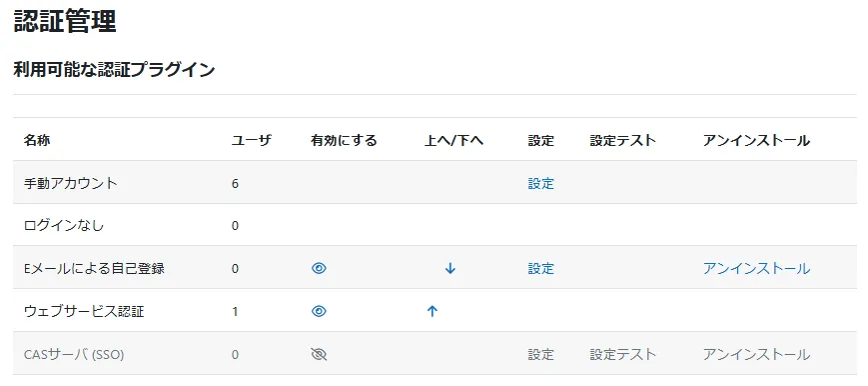
Task: Click アンインストール link in CASサーバ row
Action: point(757,354)
